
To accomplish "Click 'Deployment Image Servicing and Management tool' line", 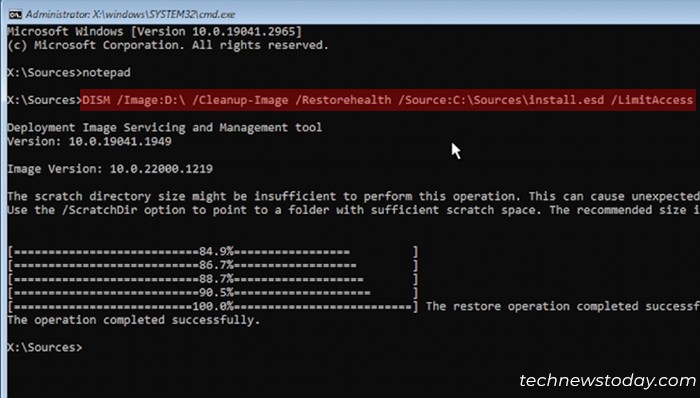I will click(164, 128).
